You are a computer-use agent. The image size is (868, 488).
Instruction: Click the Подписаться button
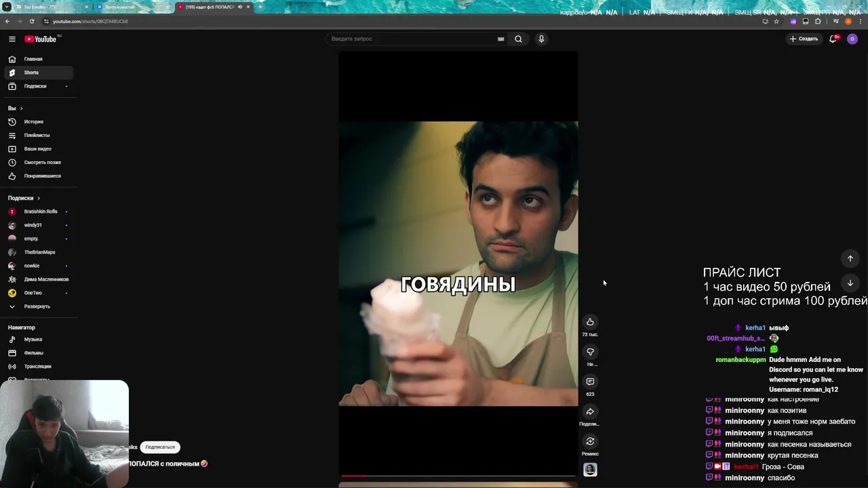160,447
